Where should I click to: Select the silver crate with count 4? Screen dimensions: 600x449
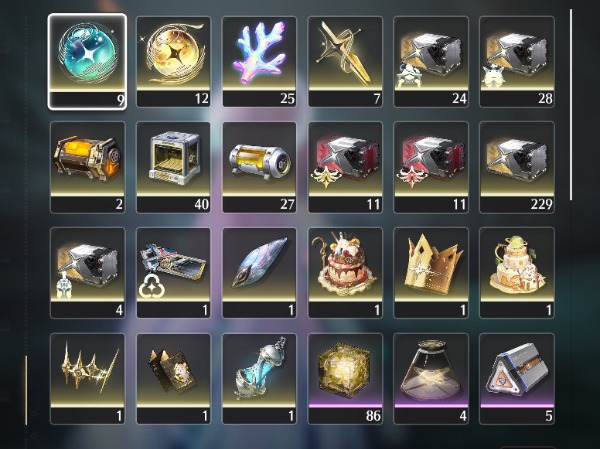[87, 273]
